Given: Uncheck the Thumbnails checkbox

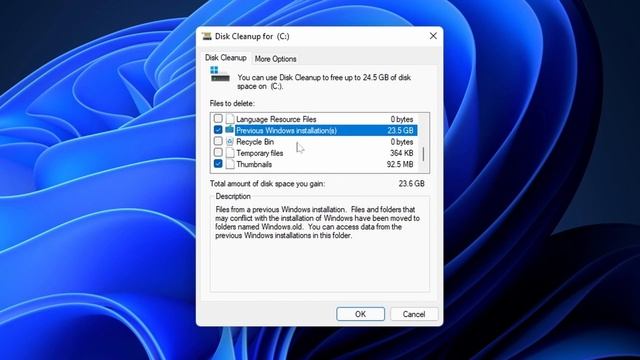Looking at the screenshot, I should coord(218,164).
